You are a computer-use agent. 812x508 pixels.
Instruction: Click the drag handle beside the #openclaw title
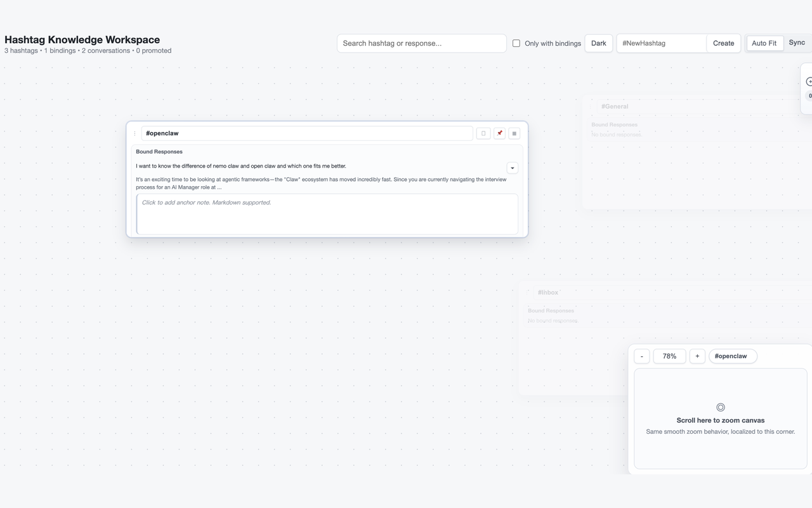pyautogui.click(x=134, y=133)
